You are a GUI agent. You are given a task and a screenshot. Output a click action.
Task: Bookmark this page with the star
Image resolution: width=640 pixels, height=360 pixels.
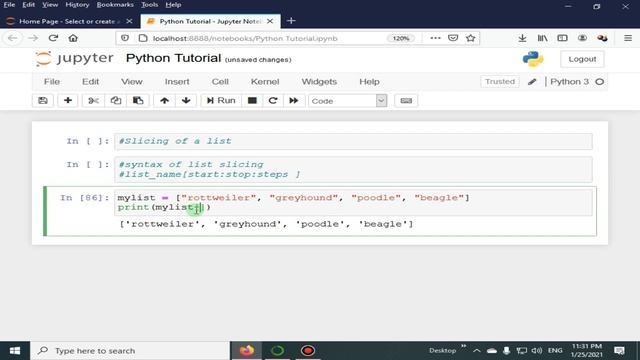tap(471, 38)
